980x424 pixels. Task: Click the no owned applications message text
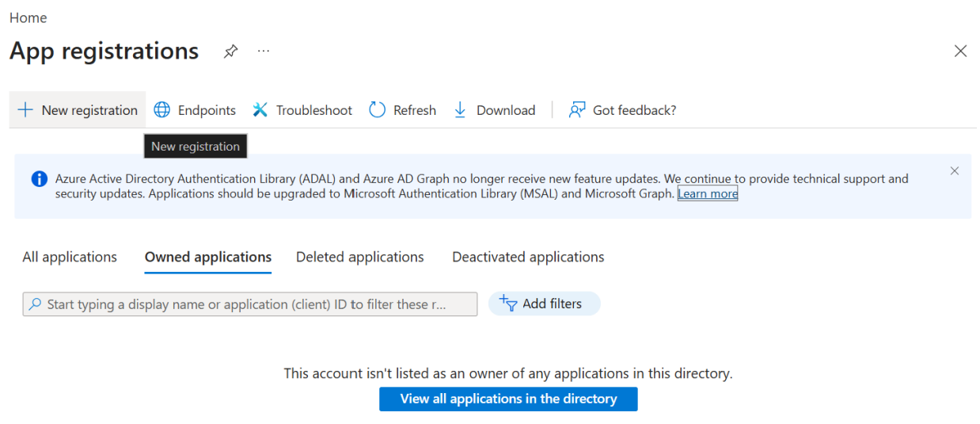508,373
